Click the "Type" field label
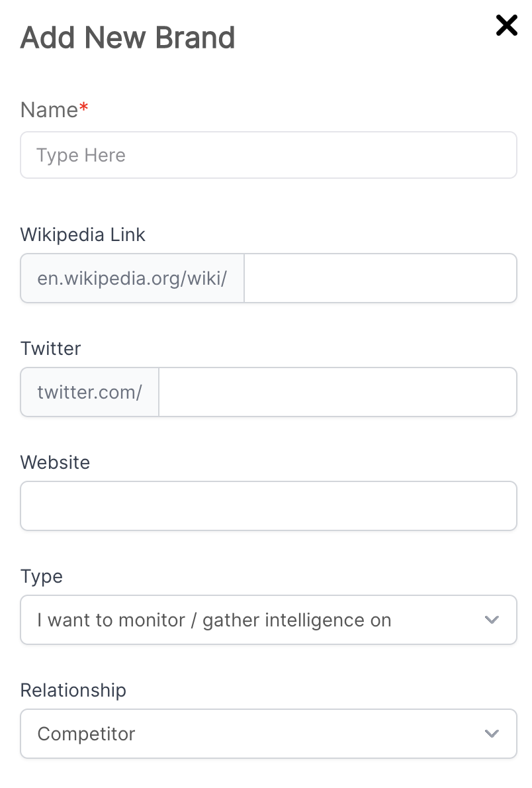The height and width of the screenshot is (788, 532). click(41, 576)
